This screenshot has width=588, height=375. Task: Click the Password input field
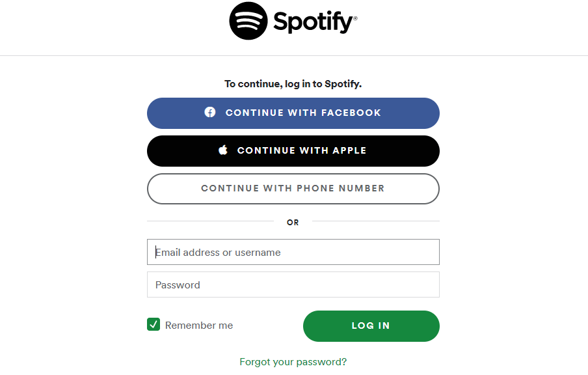click(x=293, y=285)
